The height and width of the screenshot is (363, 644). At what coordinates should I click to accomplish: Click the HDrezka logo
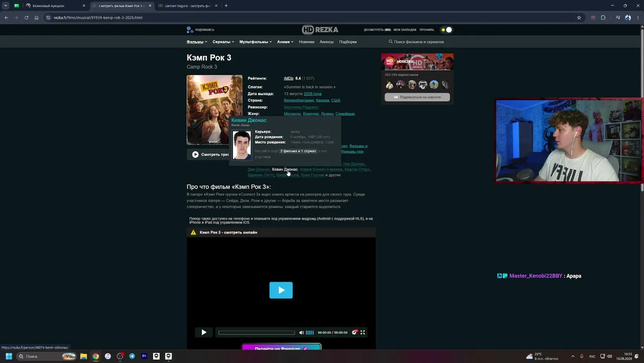[320, 30]
